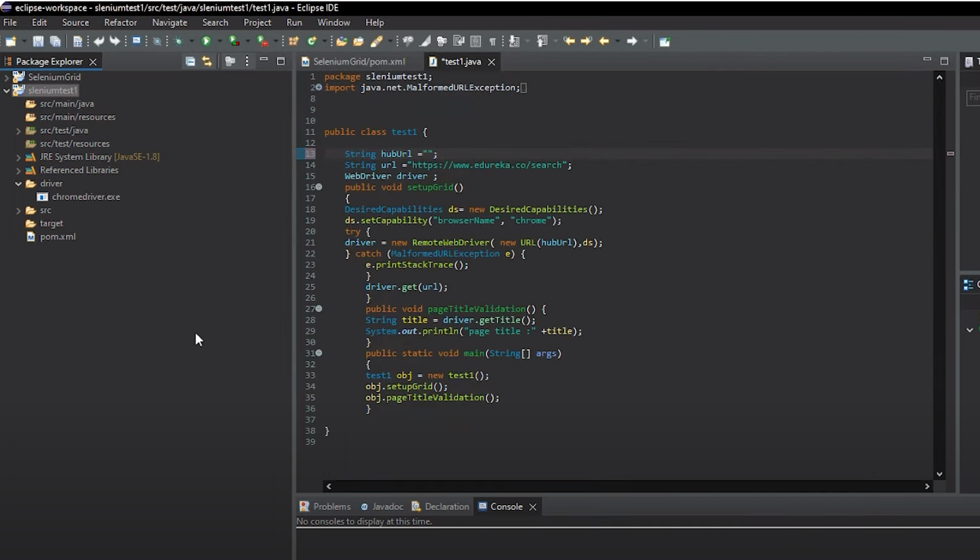Maximize the Package Explorer view
The width and height of the screenshot is (980, 560).
coord(280,61)
